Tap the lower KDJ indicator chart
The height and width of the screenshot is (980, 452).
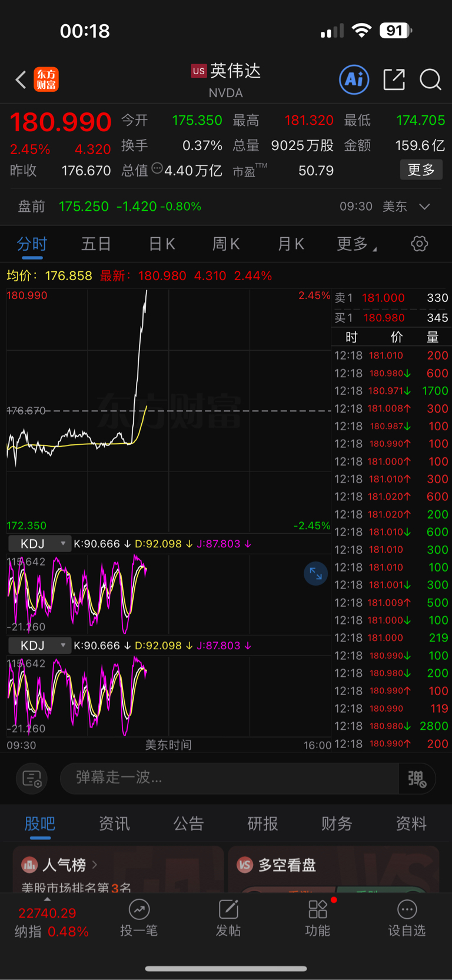(168, 696)
